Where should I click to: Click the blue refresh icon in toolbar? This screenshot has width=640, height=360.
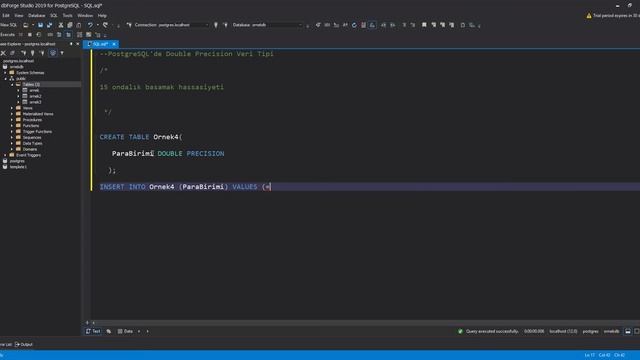tap(354, 25)
